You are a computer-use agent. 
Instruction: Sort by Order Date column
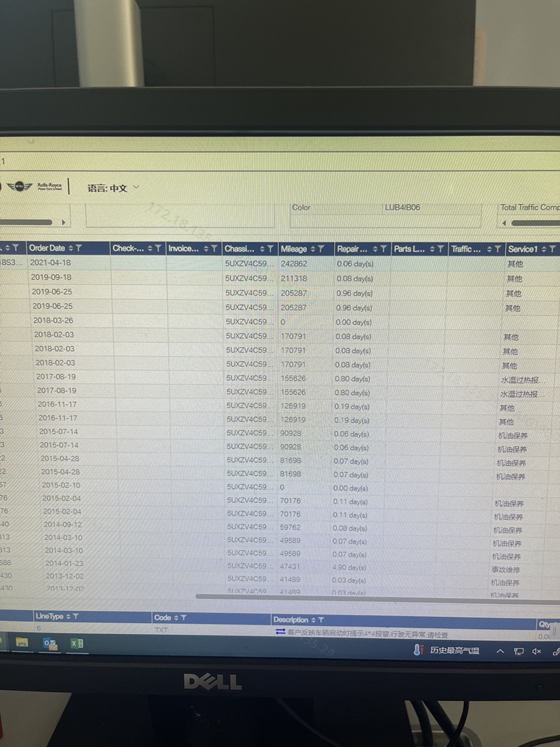(x=71, y=248)
